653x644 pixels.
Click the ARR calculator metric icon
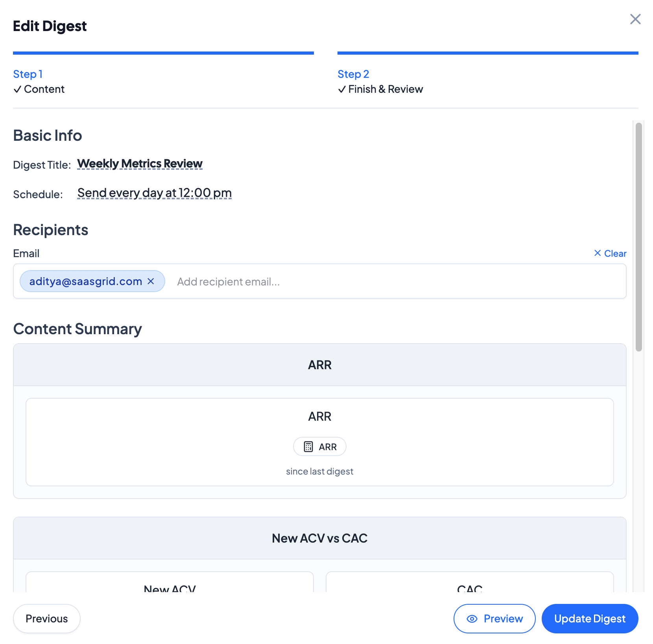(x=308, y=447)
